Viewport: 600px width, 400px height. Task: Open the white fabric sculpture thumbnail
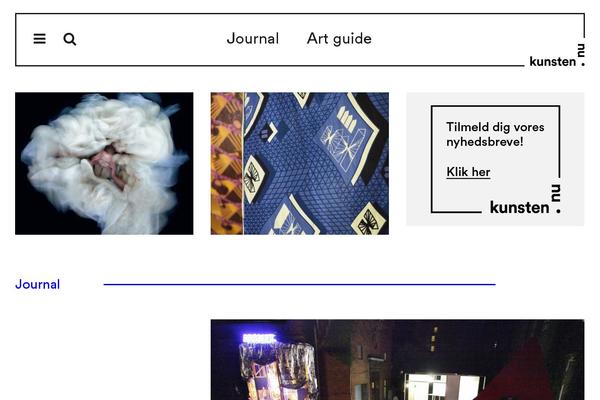point(104,163)
